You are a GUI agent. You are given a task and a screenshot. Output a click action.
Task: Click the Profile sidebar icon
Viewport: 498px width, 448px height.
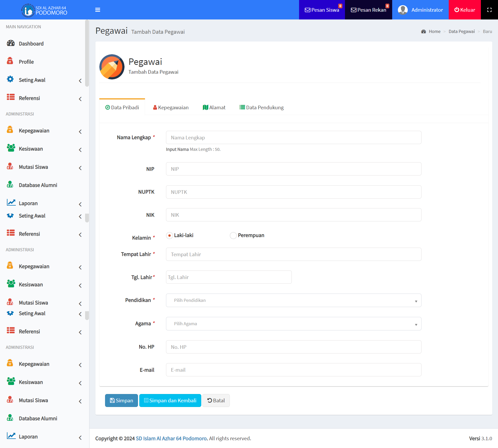pos(10,62)
